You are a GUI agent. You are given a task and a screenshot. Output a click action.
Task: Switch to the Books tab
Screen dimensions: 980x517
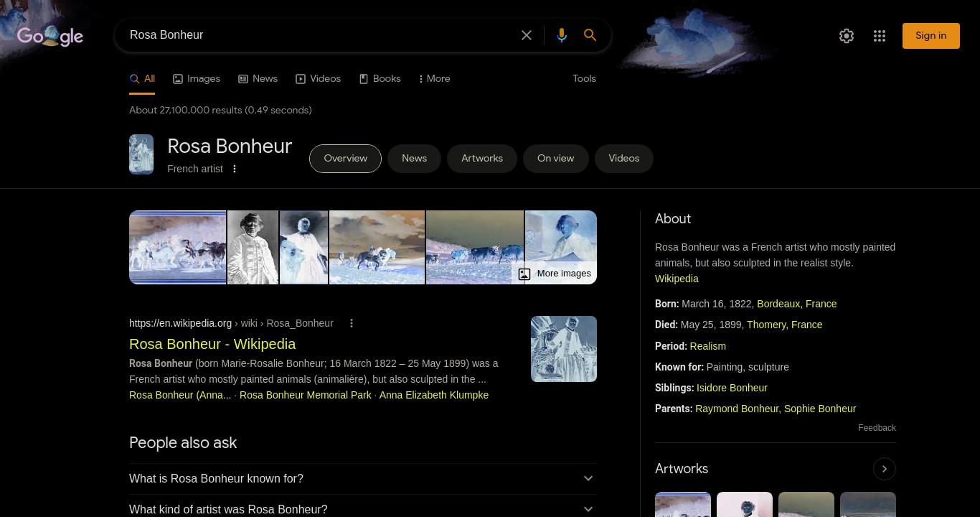point(380,79)
